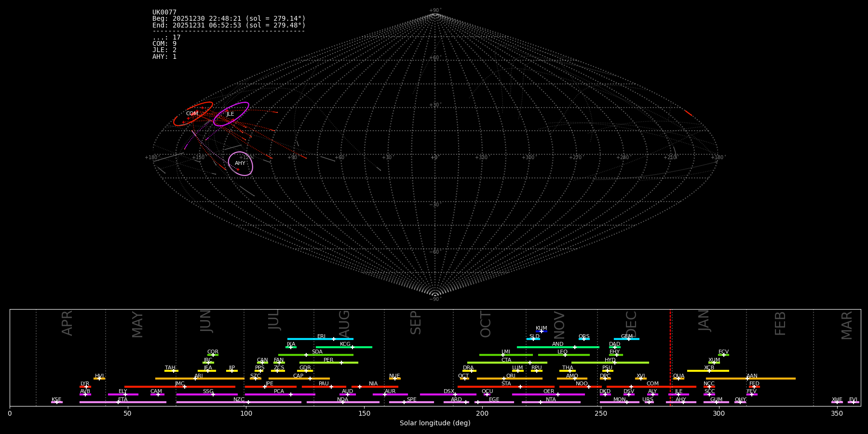
Task: Click the green AND activity bar
Action: [545, 347]
